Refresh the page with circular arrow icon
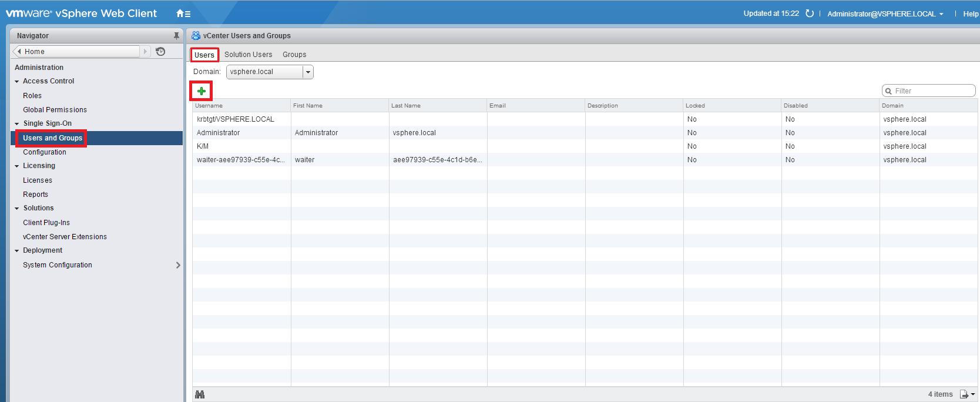Screen dimensions: 980x402 810,14
